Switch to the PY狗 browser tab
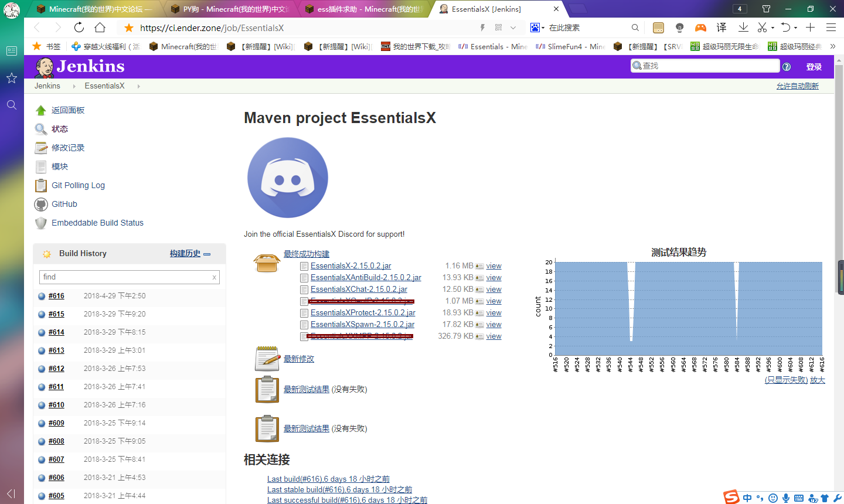 coord(230,9)
